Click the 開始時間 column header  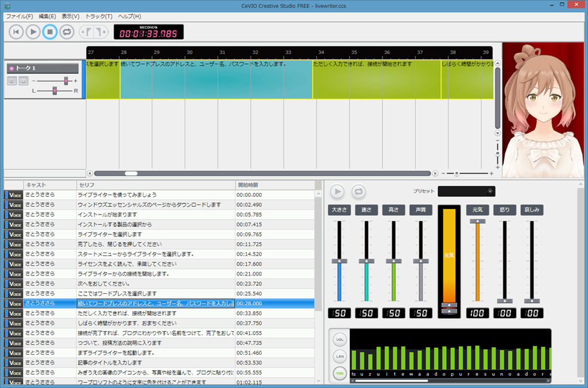click(275, 185)
